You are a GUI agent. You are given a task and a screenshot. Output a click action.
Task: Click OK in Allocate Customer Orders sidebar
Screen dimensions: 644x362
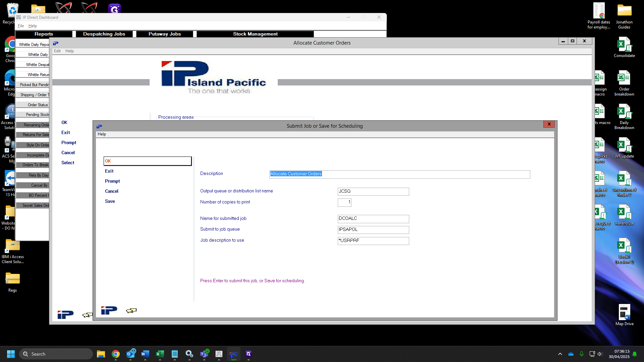[64, 123]
